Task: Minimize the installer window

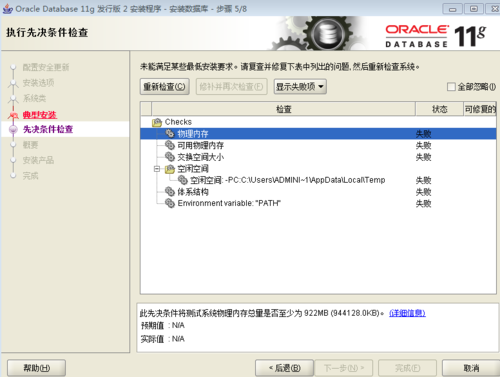Action: click(452, 9)
